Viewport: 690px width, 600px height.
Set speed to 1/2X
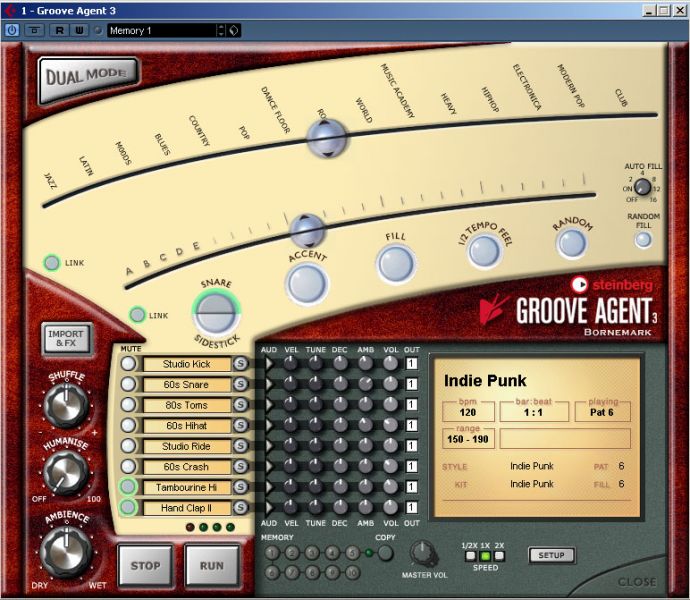pyautogui.click(x=470, y=556)
